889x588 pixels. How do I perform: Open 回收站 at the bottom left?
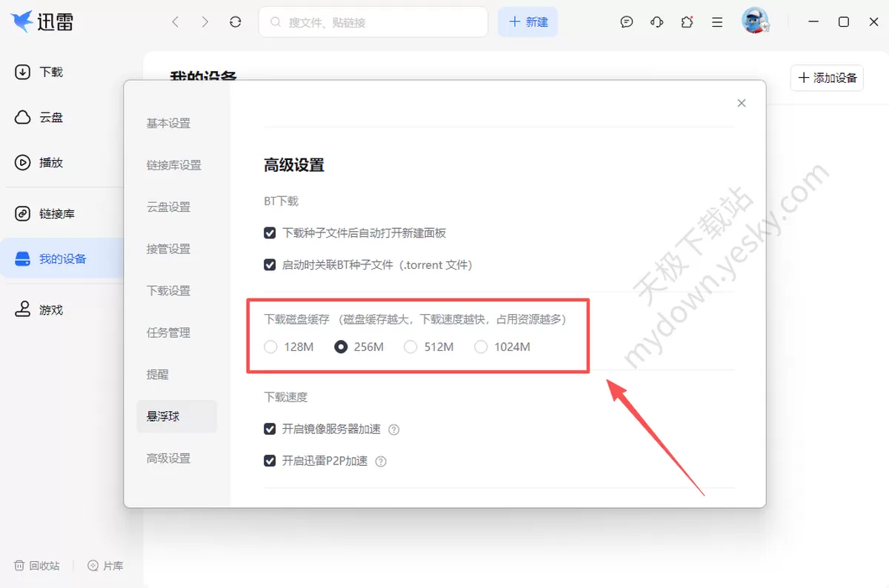click(x=37, y=566)
